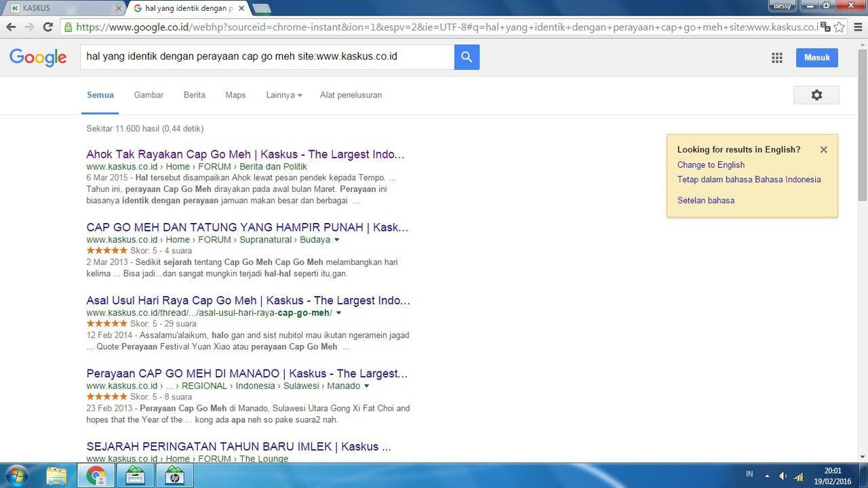Go back in browser history

click(x=11, y=27)
